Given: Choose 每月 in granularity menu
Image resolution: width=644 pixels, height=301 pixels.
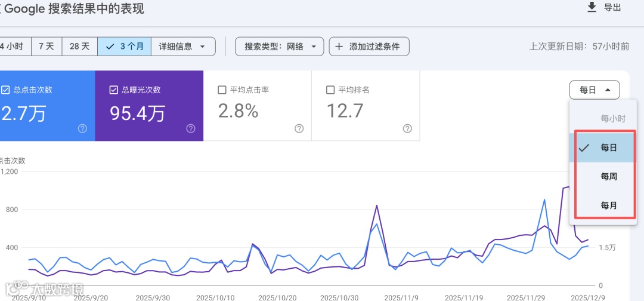Looking at the screenshot, I should click(603, 205).
